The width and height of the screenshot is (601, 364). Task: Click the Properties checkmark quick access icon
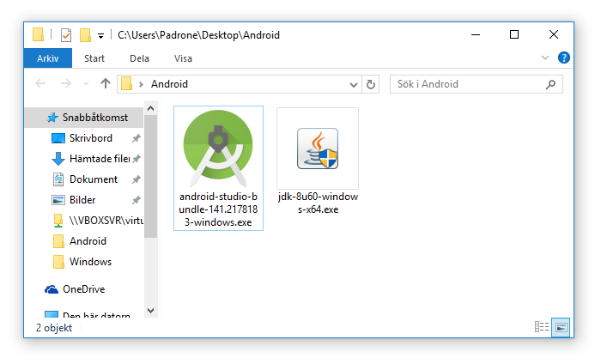pyautogui.click(x=66, y=35)
